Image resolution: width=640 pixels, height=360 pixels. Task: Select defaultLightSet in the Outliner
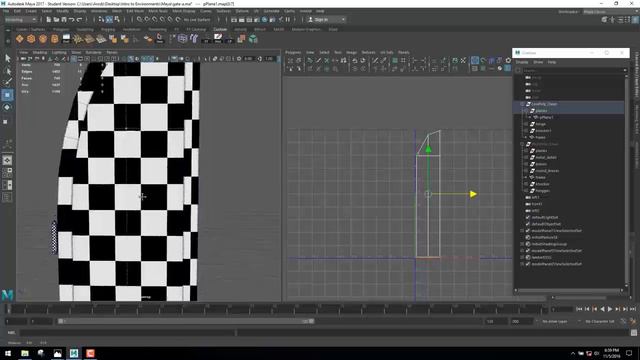544,218
